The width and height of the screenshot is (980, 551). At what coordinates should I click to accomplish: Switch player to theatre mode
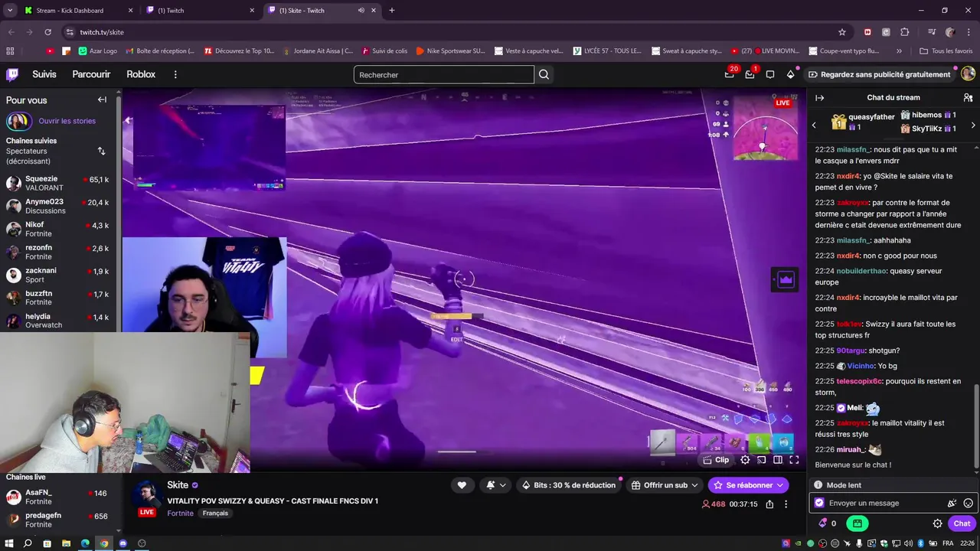pos(778,460)
